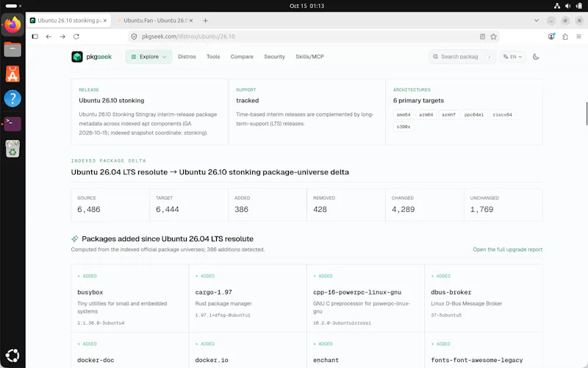Click the s390x architecture tag
588x368 pixels.
point(404,127)
